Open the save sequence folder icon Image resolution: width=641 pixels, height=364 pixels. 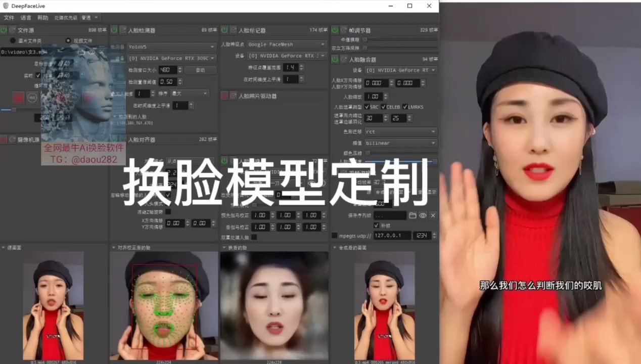click(x=413, y=215)
